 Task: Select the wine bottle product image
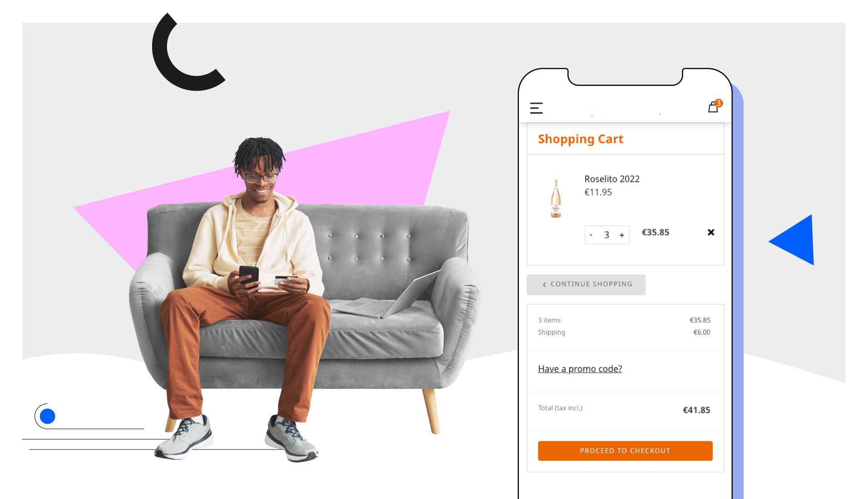556,199
